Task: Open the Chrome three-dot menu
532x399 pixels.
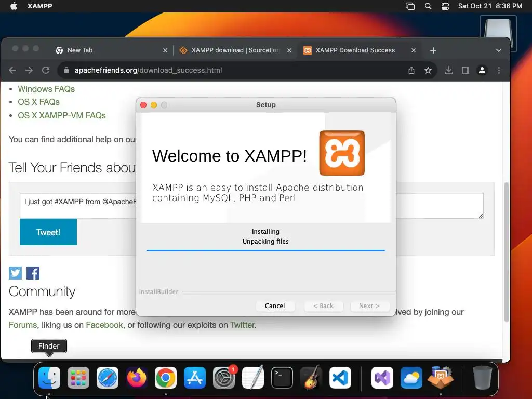Action: 499,70
